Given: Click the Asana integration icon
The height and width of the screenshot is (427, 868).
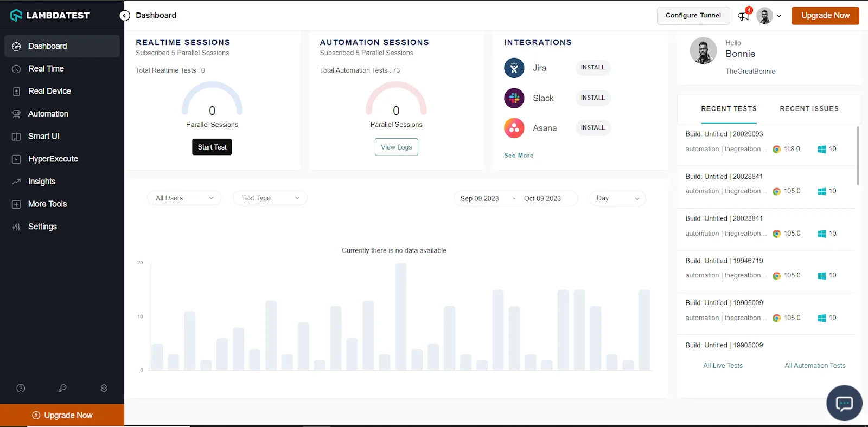Looking at the screenshot, I should pyautogui.click(x=514, y=128).
